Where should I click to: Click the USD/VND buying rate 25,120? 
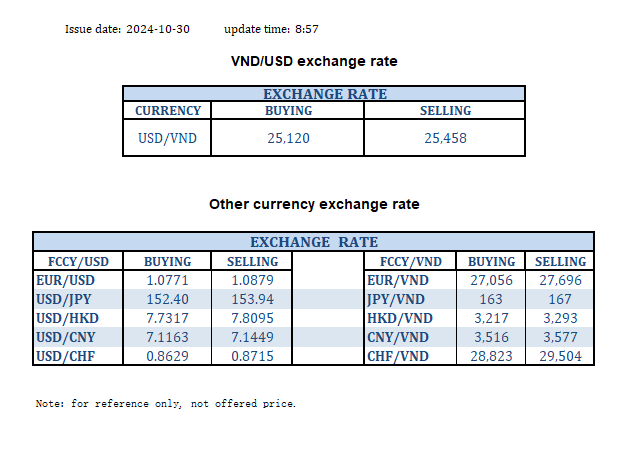pos(287,138)
